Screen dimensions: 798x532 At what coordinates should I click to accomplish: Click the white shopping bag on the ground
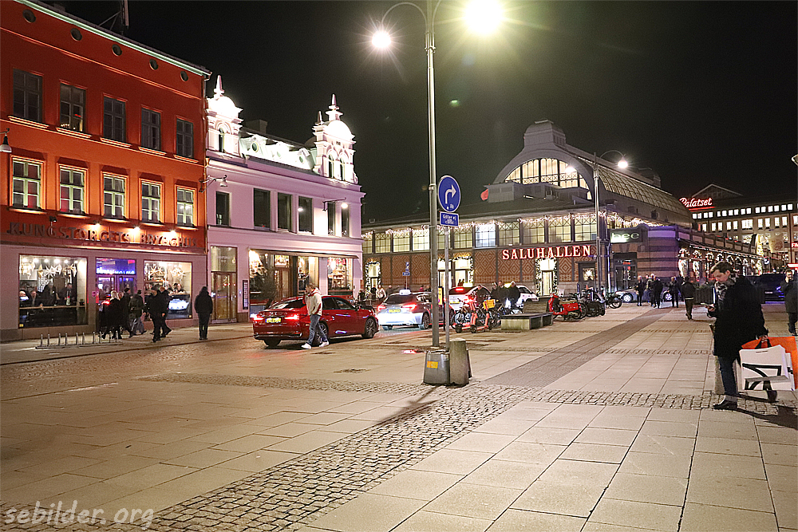tap(765, 368)
